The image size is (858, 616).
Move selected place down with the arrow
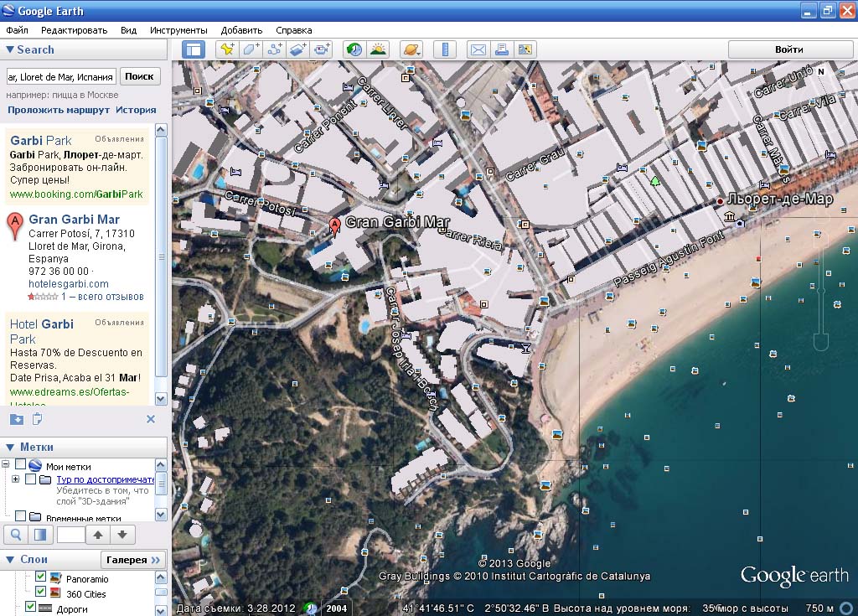pyautogui.click(x=122, y=535)
